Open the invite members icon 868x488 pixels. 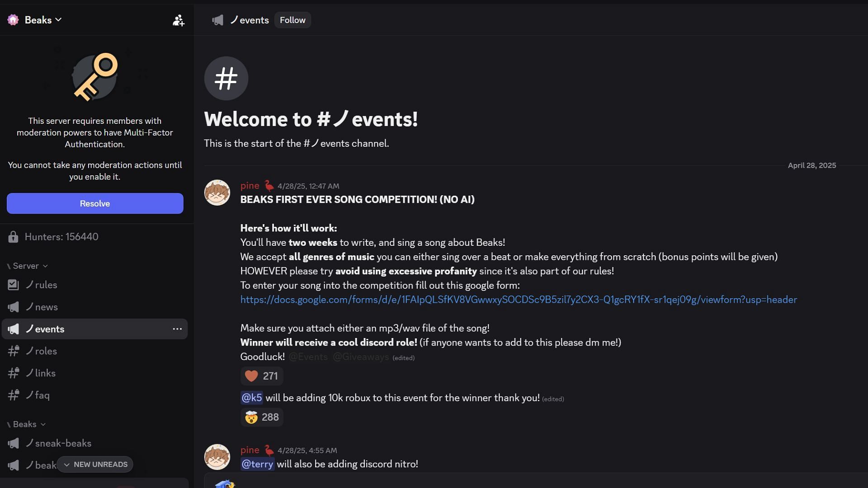point(179,20)
